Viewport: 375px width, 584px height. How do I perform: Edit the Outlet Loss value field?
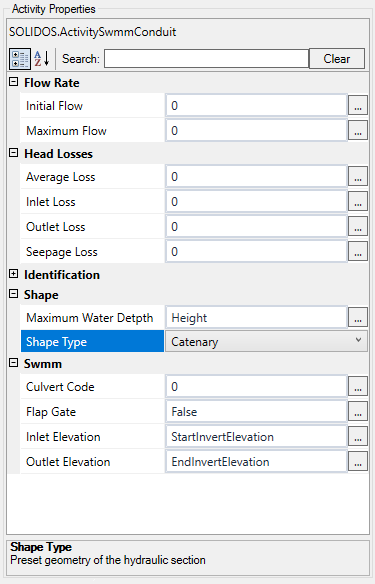pyautogui.click(x=256, y=226)
